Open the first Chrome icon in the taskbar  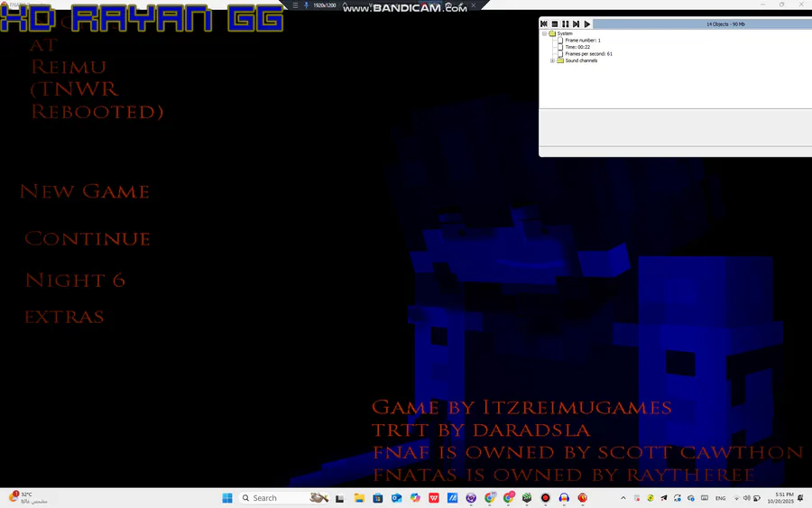(x=490, y=498)
